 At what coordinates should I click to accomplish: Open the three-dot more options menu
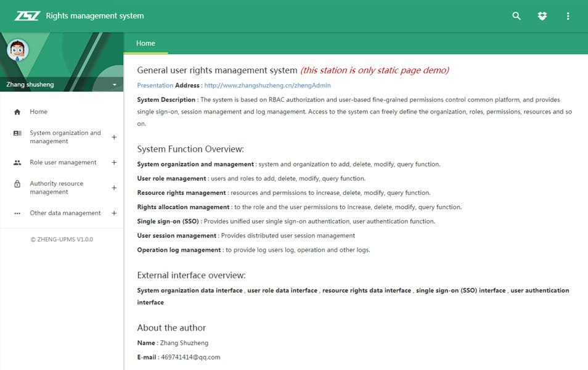pos(568,16)
